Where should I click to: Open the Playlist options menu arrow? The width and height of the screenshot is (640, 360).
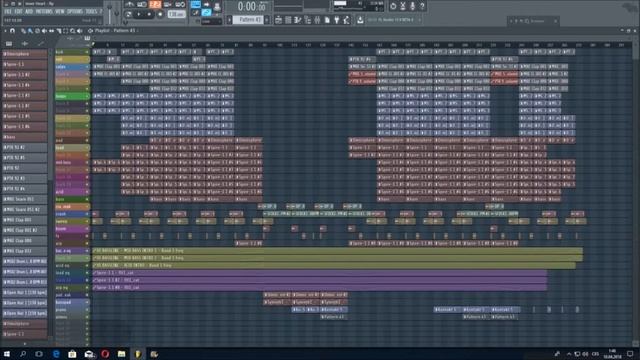coord(5,31)
